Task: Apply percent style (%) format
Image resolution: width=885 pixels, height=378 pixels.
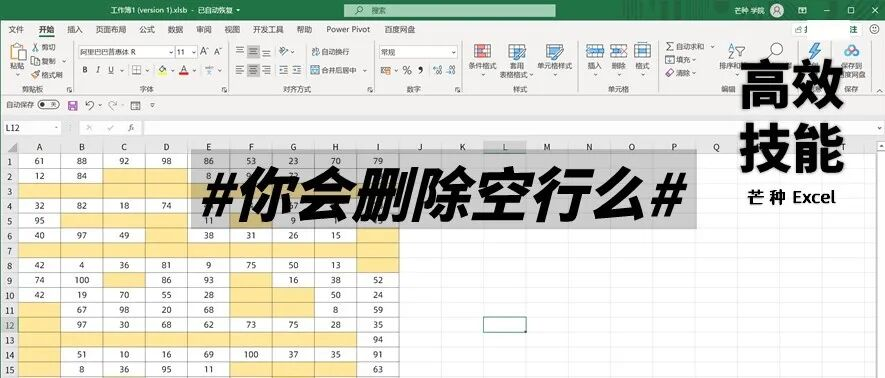Action: point(407,70)
